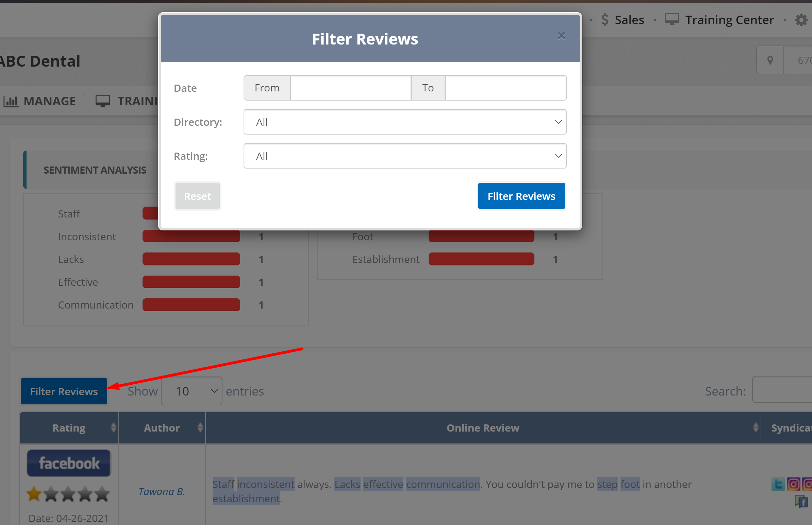
Task: Click the Facebook reply chat icon
Action: 801,502
